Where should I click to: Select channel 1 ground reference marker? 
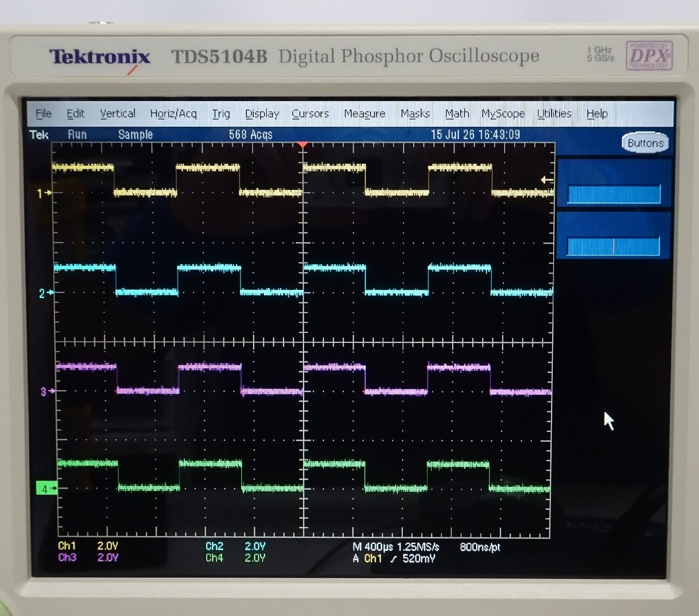(44, 193)
